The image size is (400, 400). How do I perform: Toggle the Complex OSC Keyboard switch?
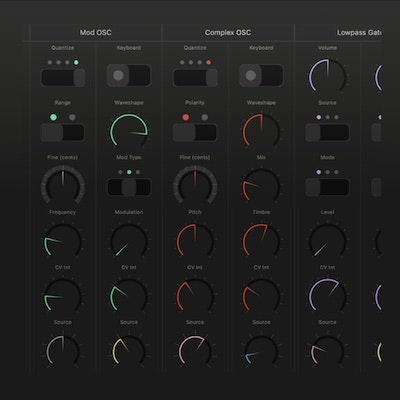coord(261,76)
